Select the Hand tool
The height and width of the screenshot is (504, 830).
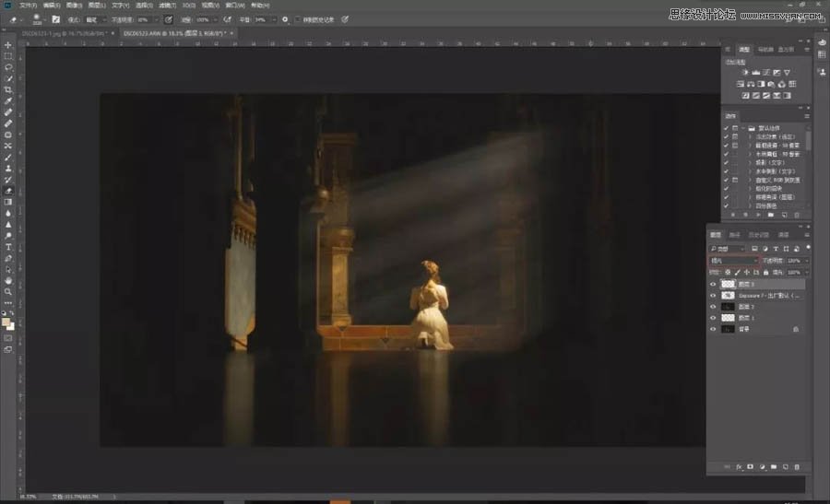[8, 280]
